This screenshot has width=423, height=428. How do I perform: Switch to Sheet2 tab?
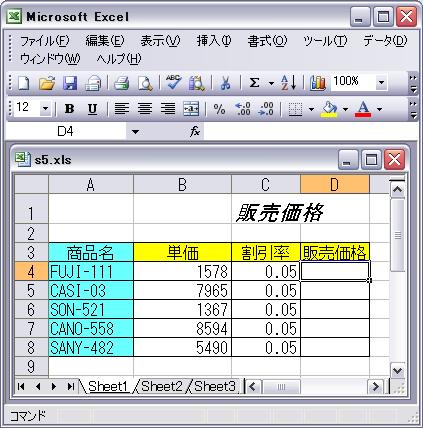click(x=162, y=387)
